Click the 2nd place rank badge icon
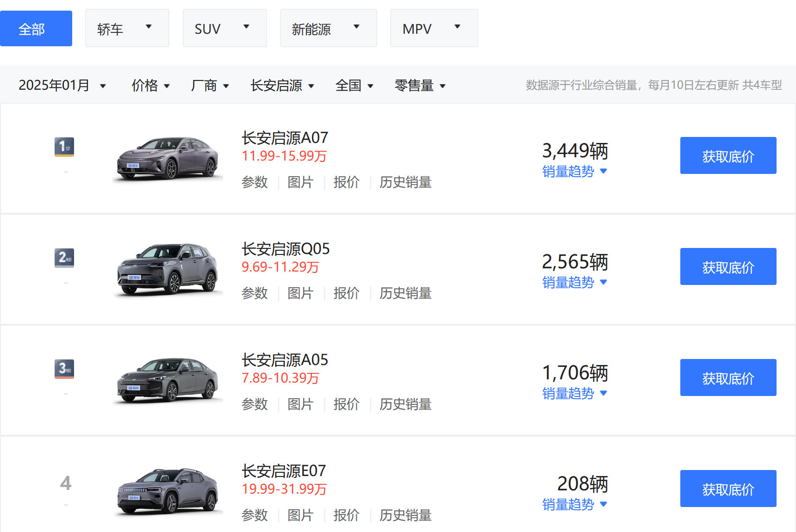Viewport: 796px width, 532px height. (x=64, y=258)
